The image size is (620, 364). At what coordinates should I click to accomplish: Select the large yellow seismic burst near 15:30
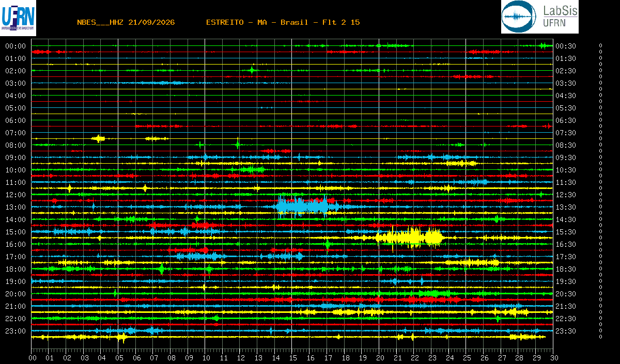click(x=409, y=238)
